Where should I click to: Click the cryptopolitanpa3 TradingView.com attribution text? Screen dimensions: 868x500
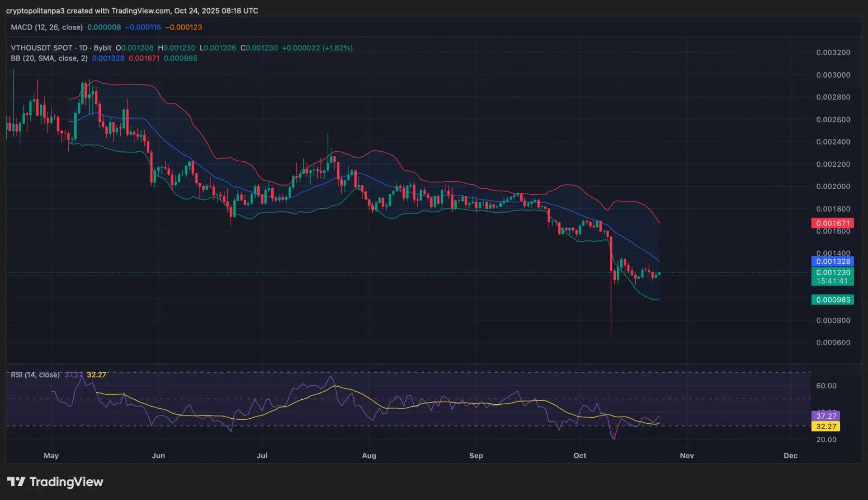131,10
